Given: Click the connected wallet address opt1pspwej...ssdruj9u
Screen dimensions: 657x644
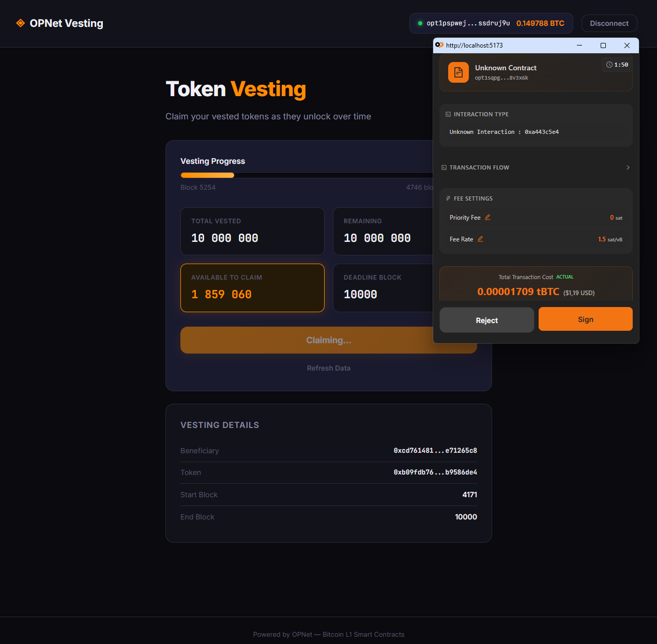Looking at the screenshot, I should [x=468, y=23].
